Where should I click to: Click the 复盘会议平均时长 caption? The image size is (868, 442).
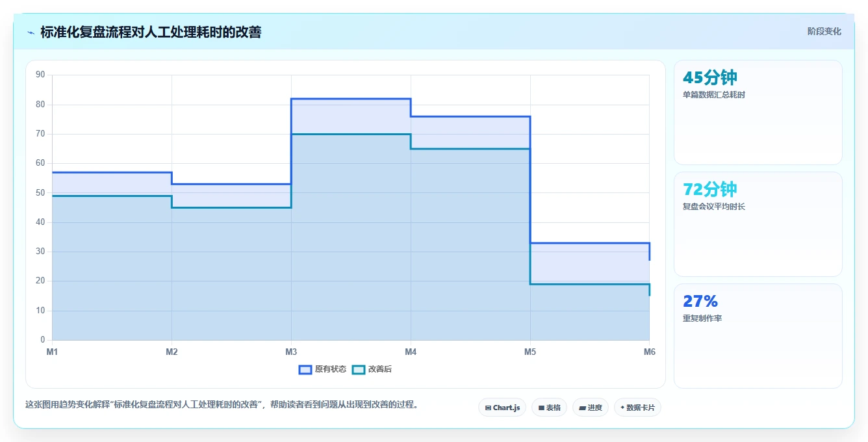[x=713, y=207]
